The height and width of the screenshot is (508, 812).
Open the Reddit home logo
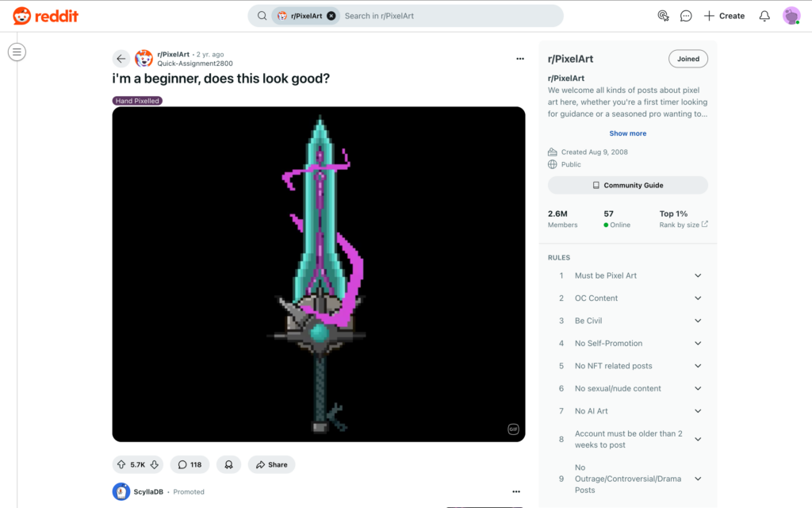[x=45, y=16]
